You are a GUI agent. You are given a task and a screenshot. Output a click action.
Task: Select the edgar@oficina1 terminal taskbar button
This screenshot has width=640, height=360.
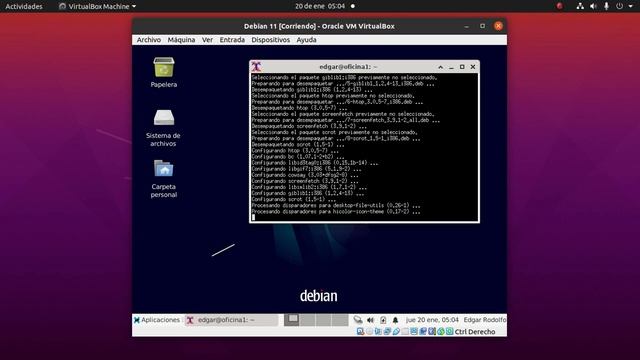click(x=231, y=320)
